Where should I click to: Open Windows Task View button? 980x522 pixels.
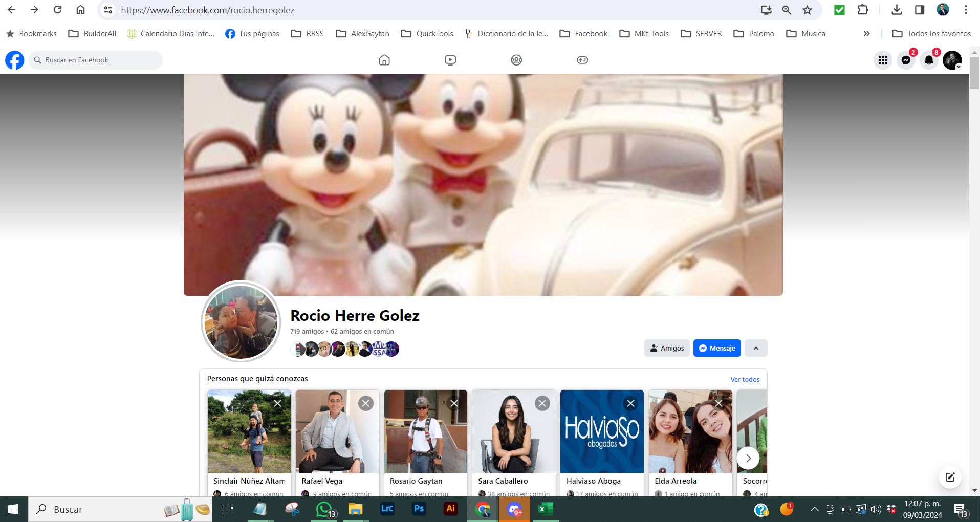point(228,509)
